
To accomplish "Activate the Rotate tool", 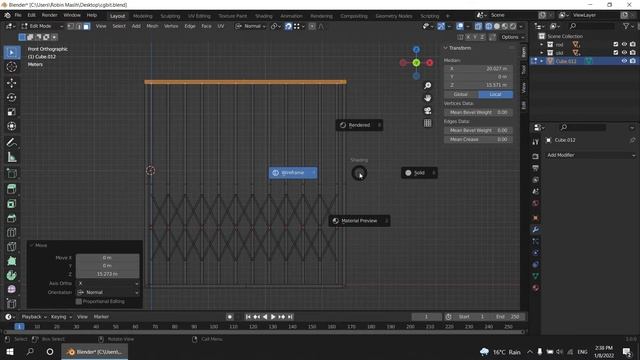I will pyautogui.click(x=11, y=97).
